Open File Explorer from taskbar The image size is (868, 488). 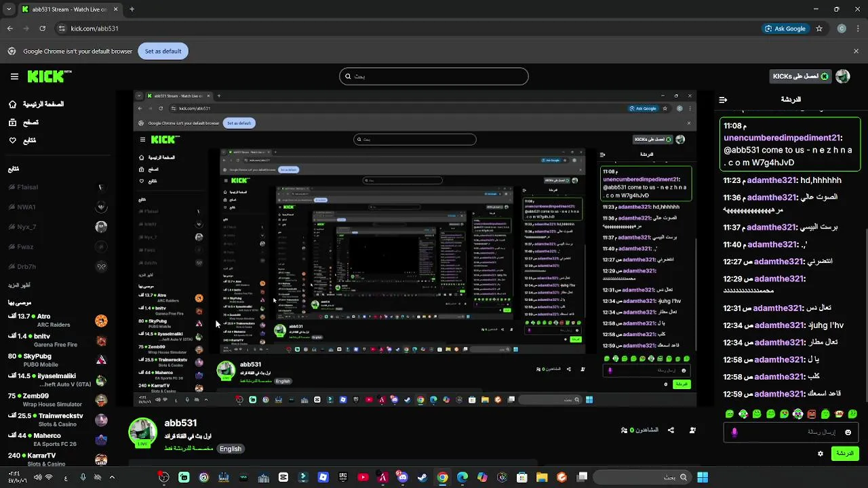click(542, 477)
